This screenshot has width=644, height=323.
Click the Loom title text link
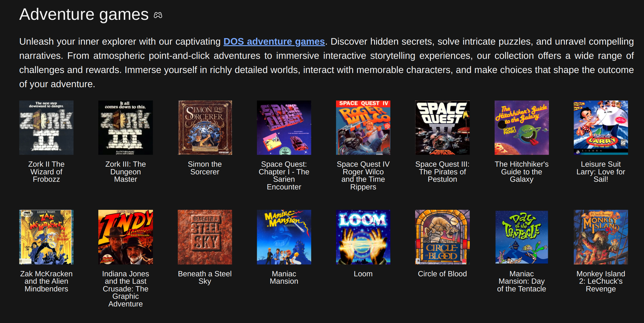tap(363, 274)
